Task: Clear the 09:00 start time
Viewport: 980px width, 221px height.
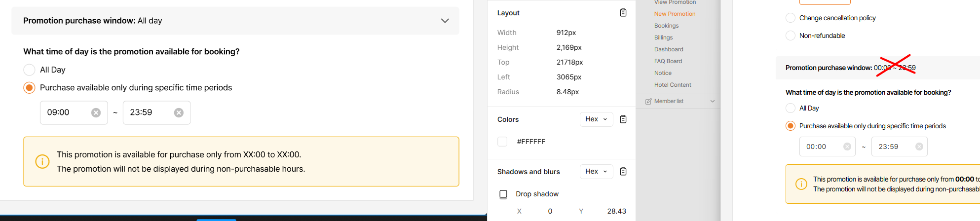Action: 96,113
